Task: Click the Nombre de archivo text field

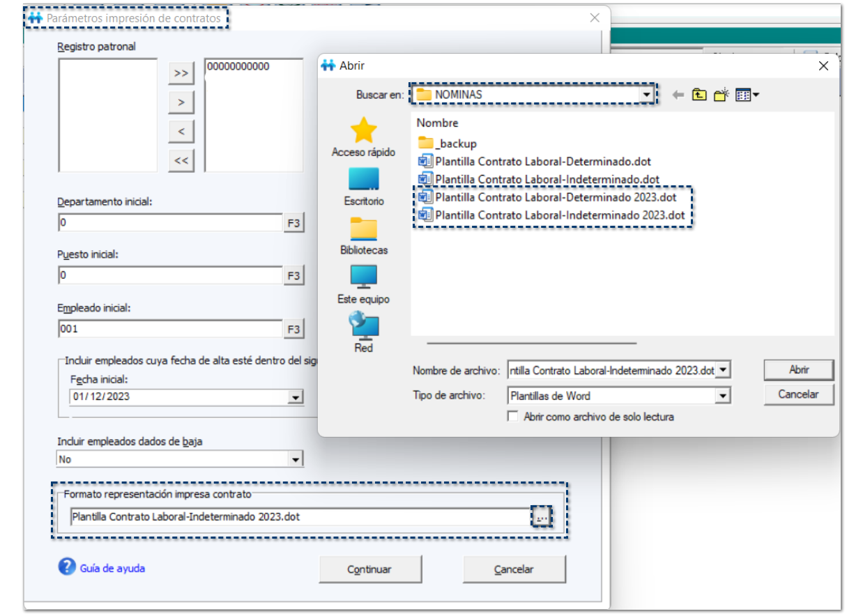Action: tap(612, 371)
